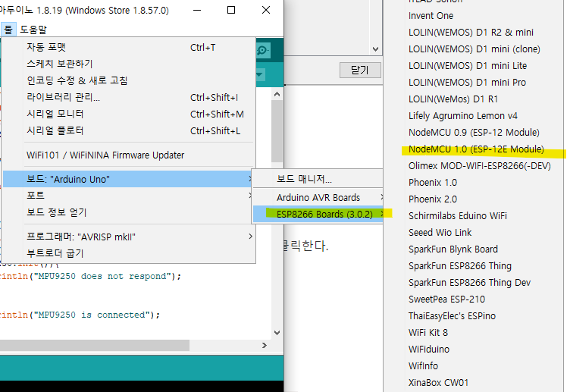Click the editor horizontal scrollbar thumb
570x392 pixels.
point(95,346)
